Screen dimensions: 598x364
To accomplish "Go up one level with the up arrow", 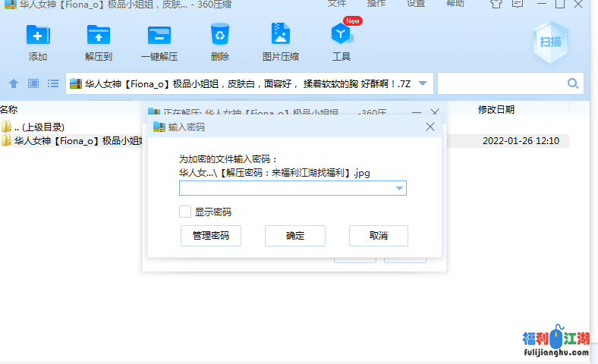I will [x=13, y=83].
